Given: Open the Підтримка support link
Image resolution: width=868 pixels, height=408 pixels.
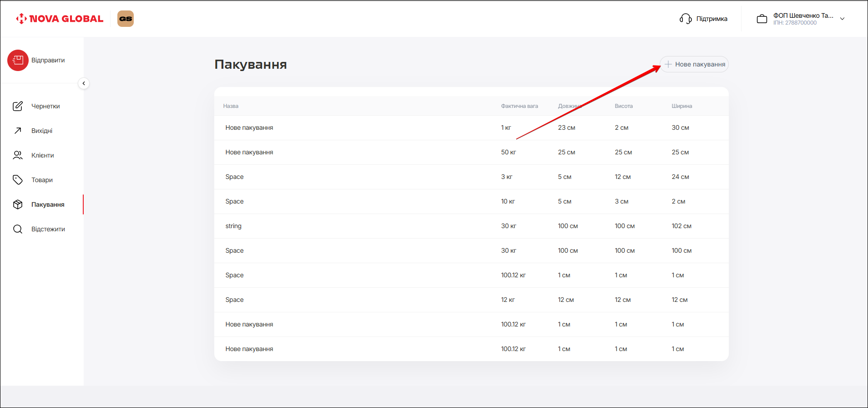Looking at the screenshot, I should pos(712,19).
